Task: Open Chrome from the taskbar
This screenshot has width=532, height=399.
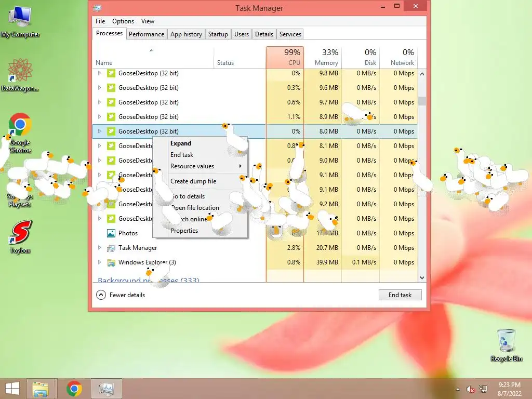Action: click(74, 389)
